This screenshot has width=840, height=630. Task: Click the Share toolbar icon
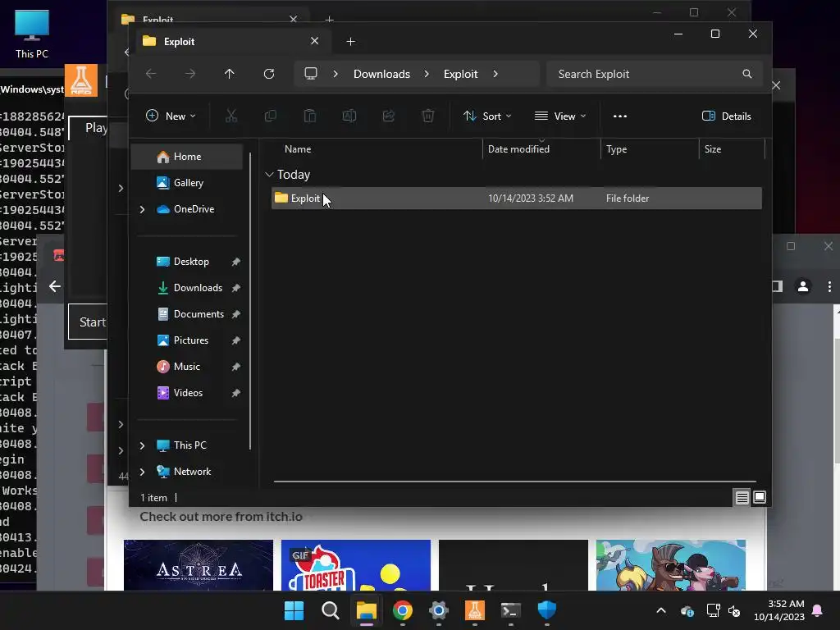[x=388, y=116]
